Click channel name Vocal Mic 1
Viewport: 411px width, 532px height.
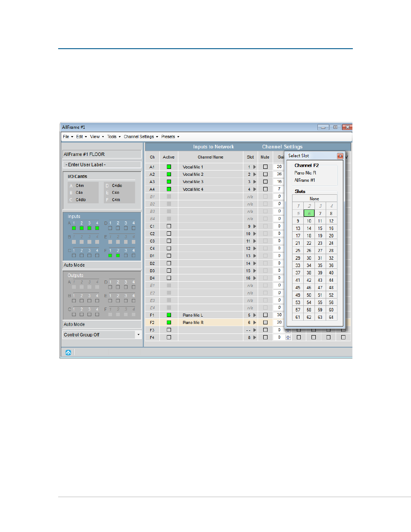(193, 167)
